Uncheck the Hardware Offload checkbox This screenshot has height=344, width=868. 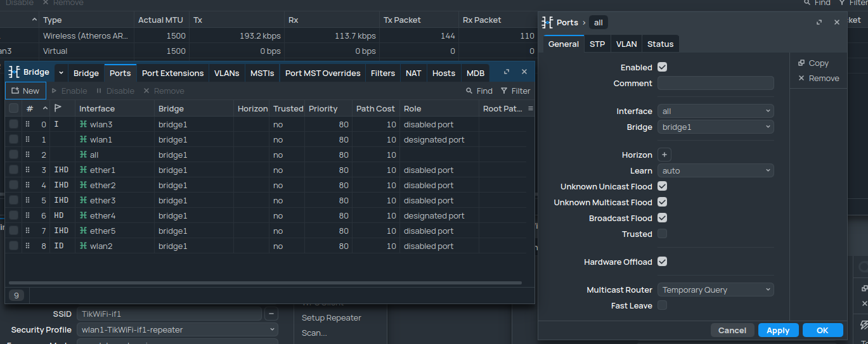pyautogui.click(x=662, y=262)
